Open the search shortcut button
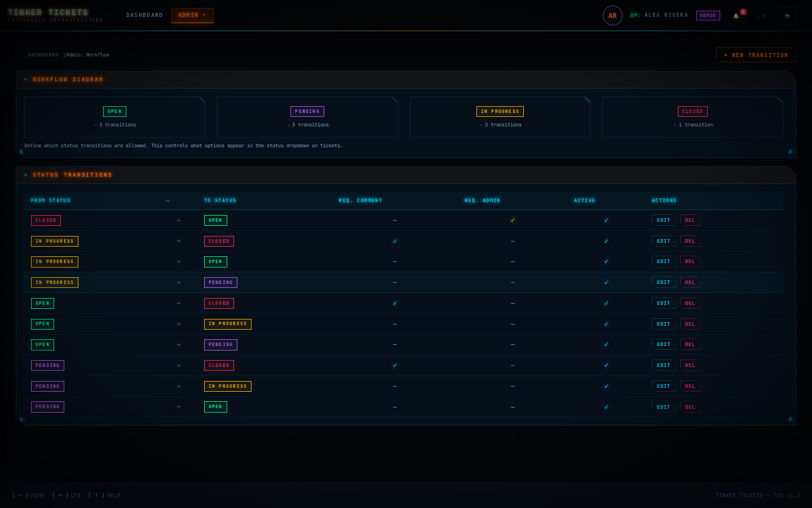Screen dimensions: 812x508 pos(761,16)
